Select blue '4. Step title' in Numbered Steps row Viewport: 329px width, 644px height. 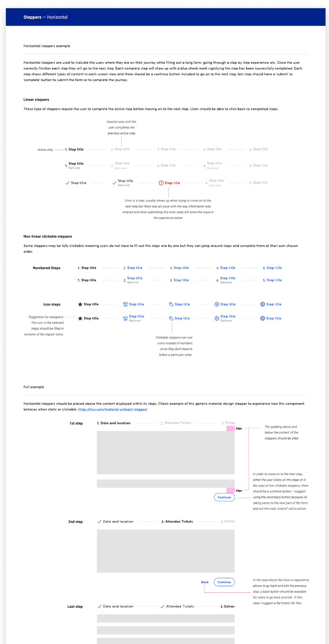[x=226, y=268]
